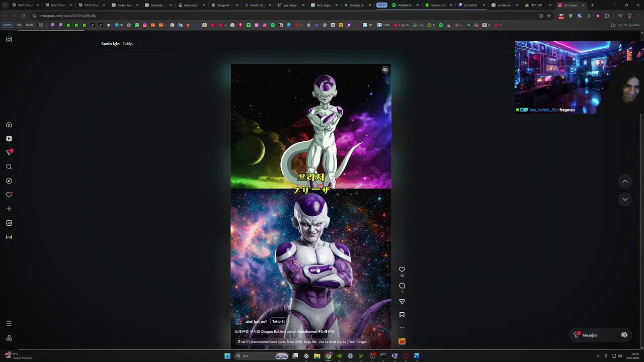
Task: Follow aimi_bot_no1 with Takip Et button
Action: [278, 321]
